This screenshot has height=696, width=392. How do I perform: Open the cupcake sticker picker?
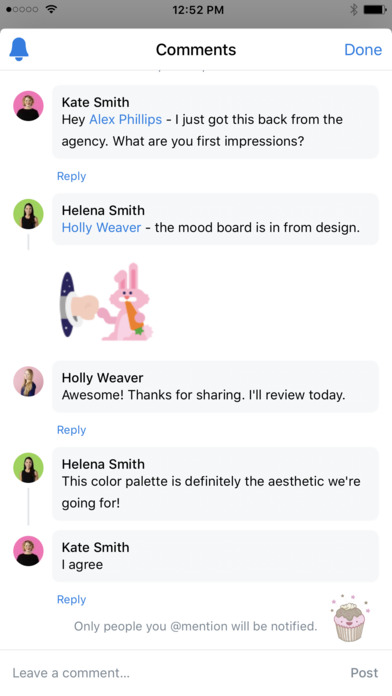pos(350,618)
